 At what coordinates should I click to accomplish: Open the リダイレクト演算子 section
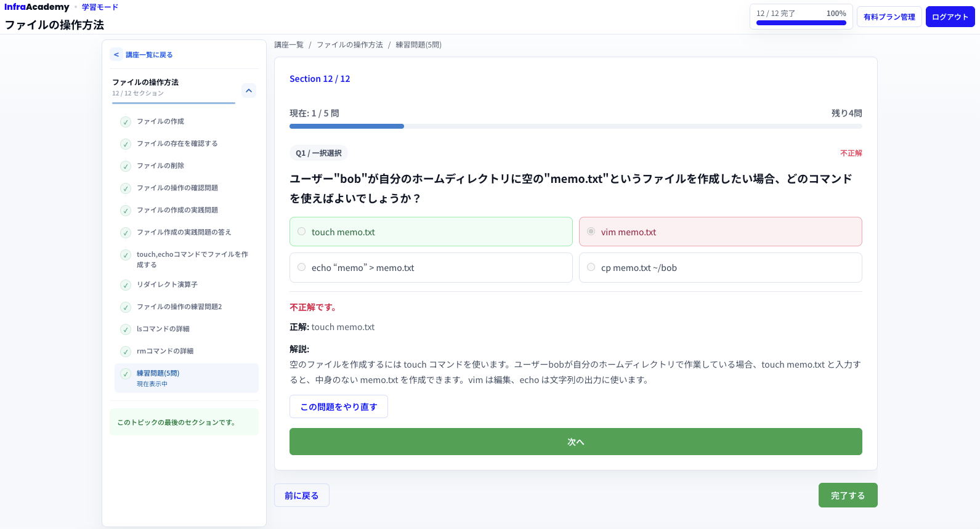pyautogui.click(x=186, y=285)
